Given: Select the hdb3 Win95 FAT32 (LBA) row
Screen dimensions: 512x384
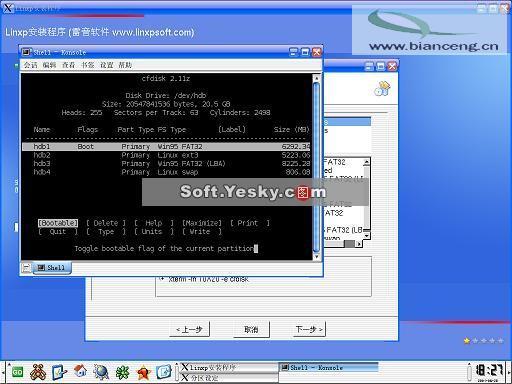Looking at the screenshot, I should click(166, 164).
